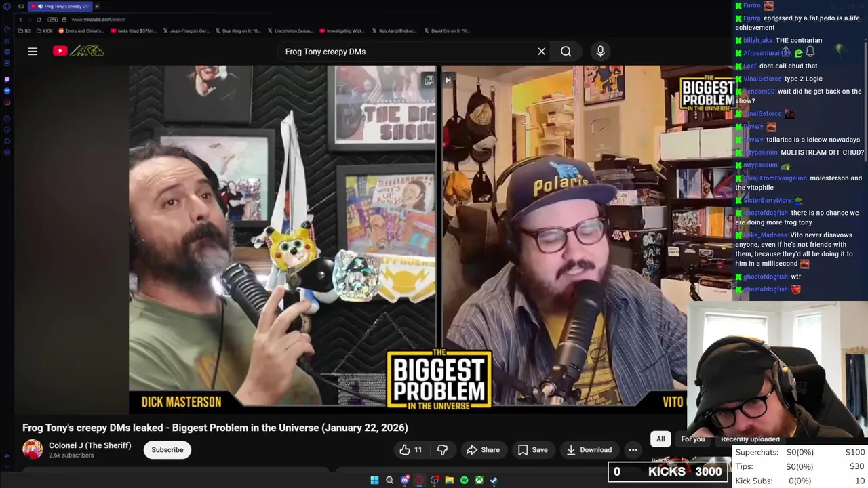Open Windows taskbar search
Viewport: 868px width, 488px height.
(389, 480)
